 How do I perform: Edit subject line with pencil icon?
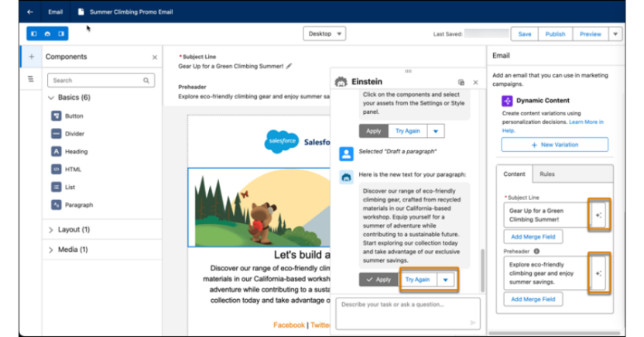pyautogui.click(x=289, y=66)
